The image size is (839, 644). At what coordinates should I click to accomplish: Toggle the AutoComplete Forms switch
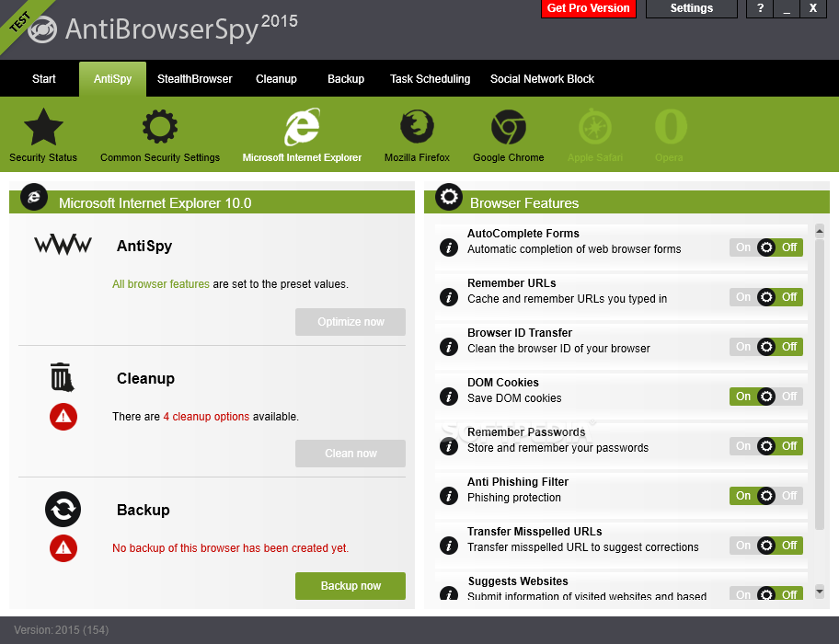click(766, 247)
